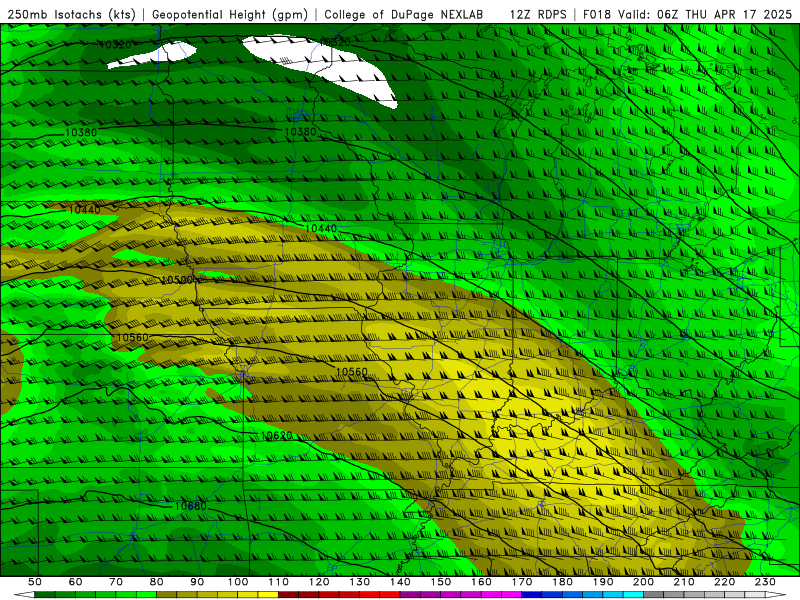Click the 140 value on the color scale

tap(400, 582)
